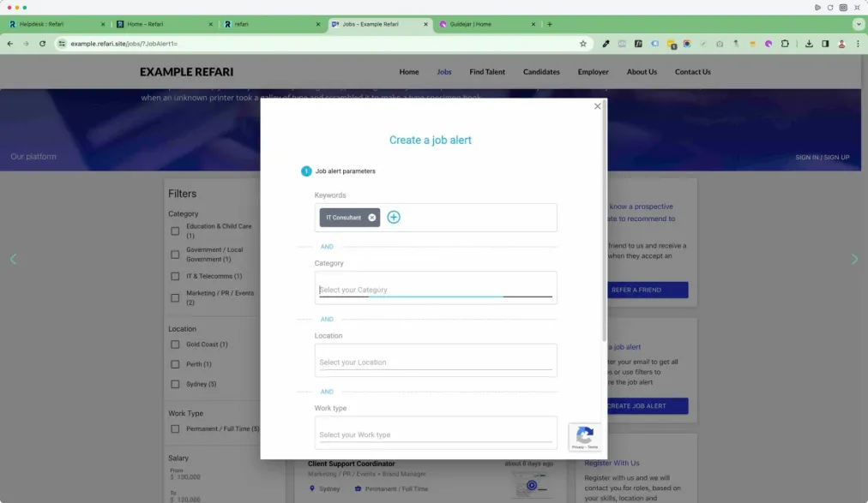Open the Find Talent nav item
The height and width of the screenshot is (503, 868).
[487, 72]
